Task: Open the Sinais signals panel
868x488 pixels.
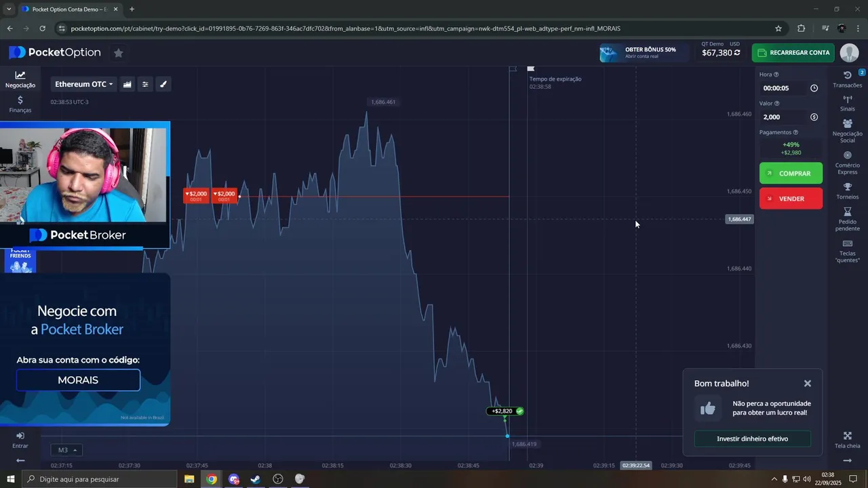Action: [x=848, y=103]
